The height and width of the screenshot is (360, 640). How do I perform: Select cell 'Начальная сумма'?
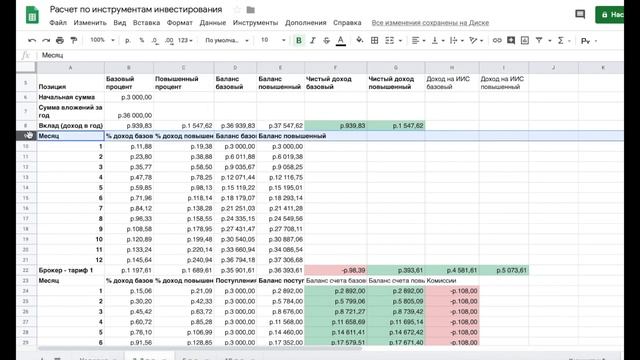pos(71,97)
